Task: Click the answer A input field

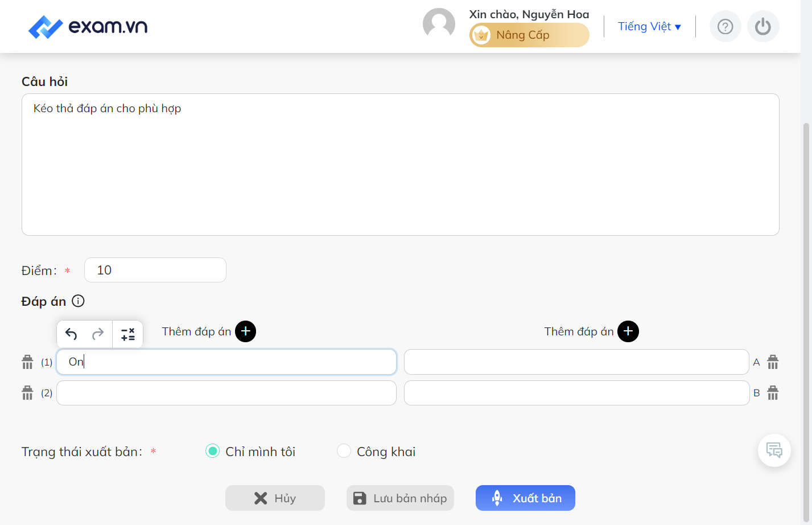Action: coord(576,362)
